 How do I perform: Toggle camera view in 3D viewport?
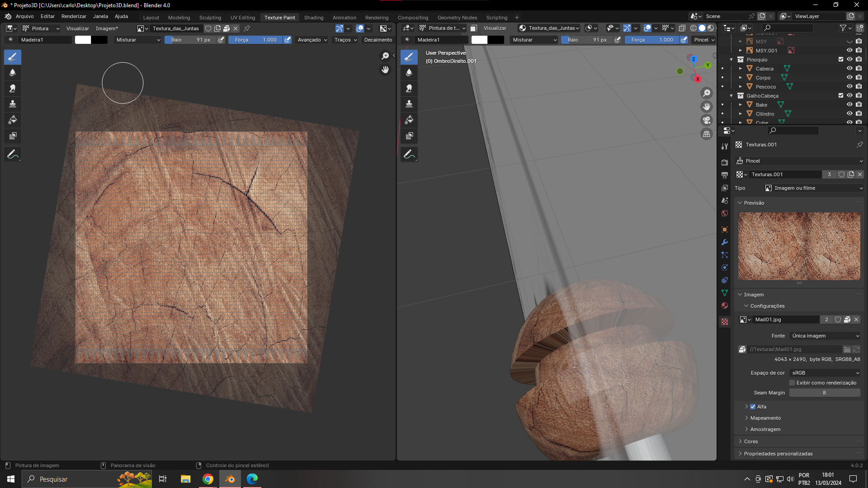coord(706,120)
